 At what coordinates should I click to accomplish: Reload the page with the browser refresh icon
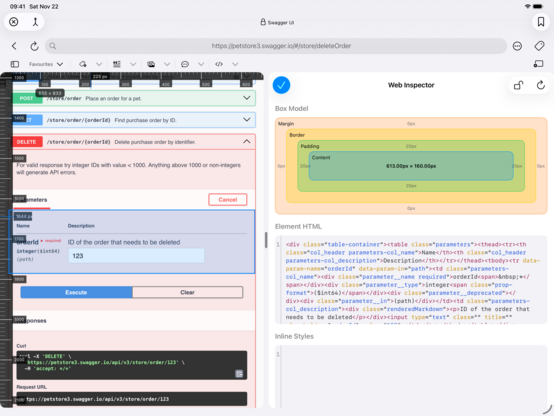(34, 46)
